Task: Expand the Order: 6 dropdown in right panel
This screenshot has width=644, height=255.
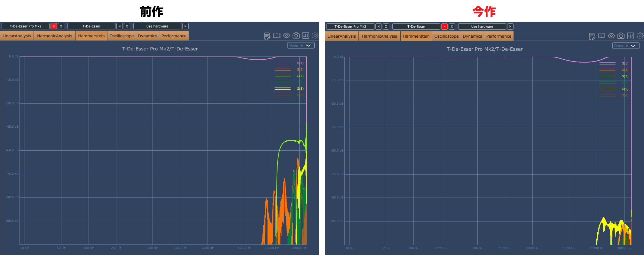Action: pyautogui.click(x=626, y=46)
